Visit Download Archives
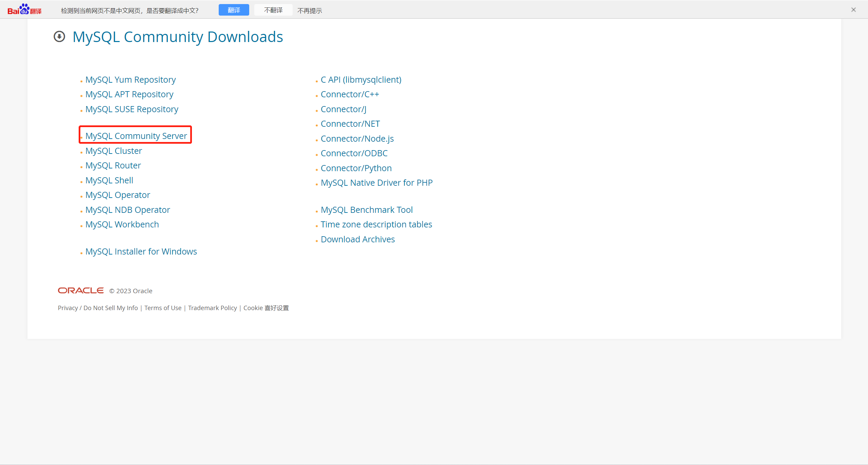Viewport: 868px width, 465px height. tap(358, 239)
